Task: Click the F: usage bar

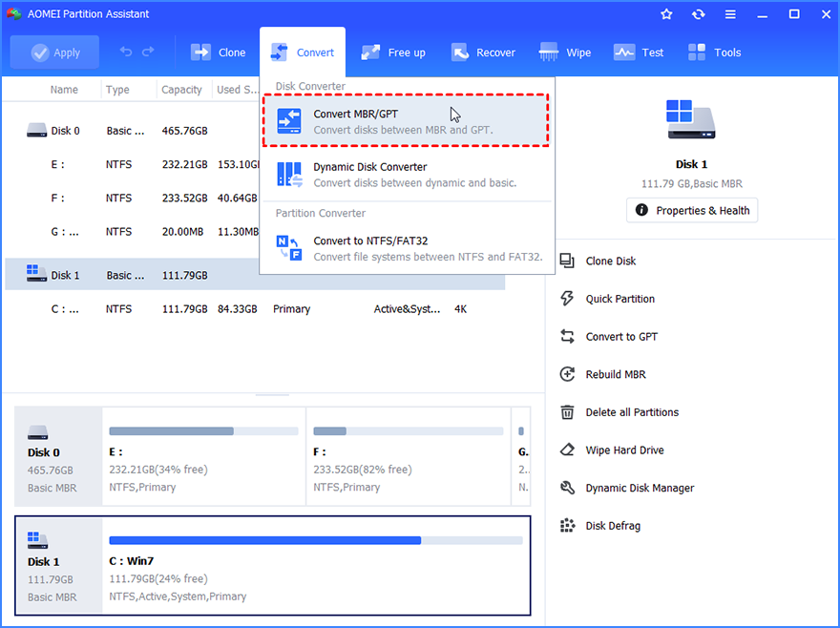Action: pyautogui.click(x=409, y=430)
